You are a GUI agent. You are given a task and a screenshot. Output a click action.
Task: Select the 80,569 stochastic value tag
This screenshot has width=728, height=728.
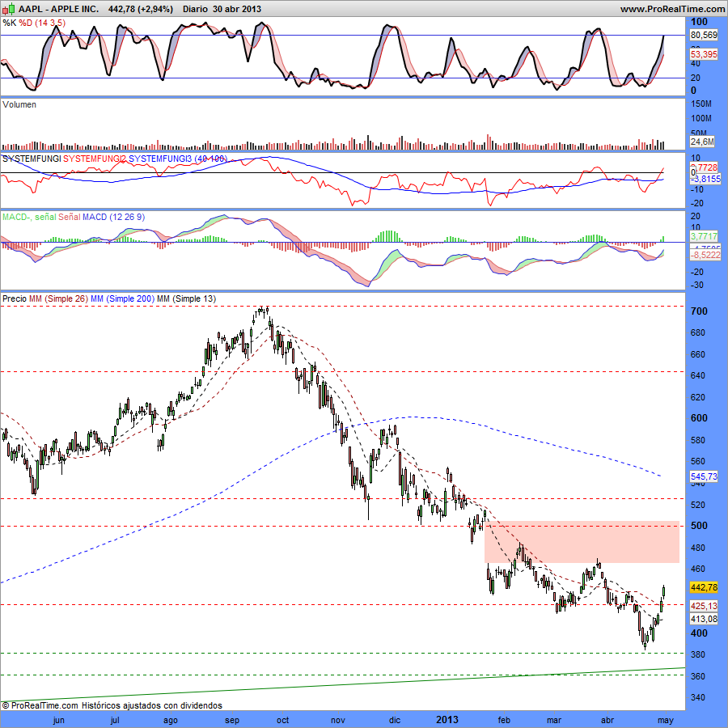[704, 35]
